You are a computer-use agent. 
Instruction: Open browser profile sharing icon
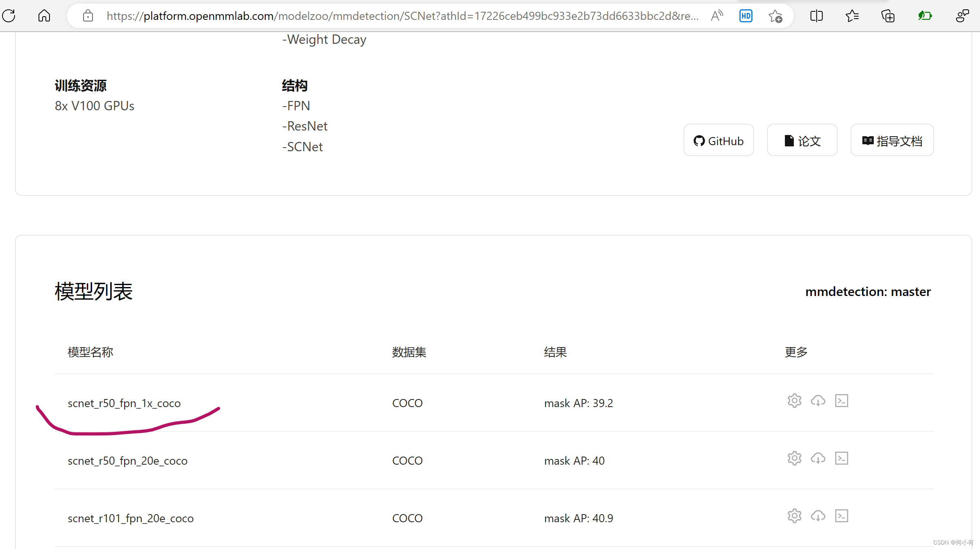(x=962, y=16)
